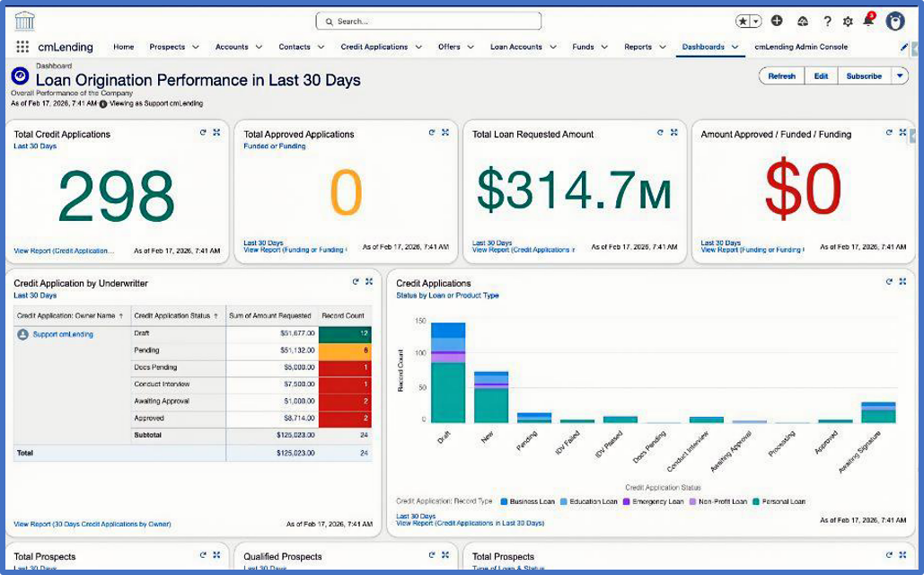Click the Draft bar in chart
Viewport: 924px width, 575px height.
pyautogui.click(x=448, y=373)
